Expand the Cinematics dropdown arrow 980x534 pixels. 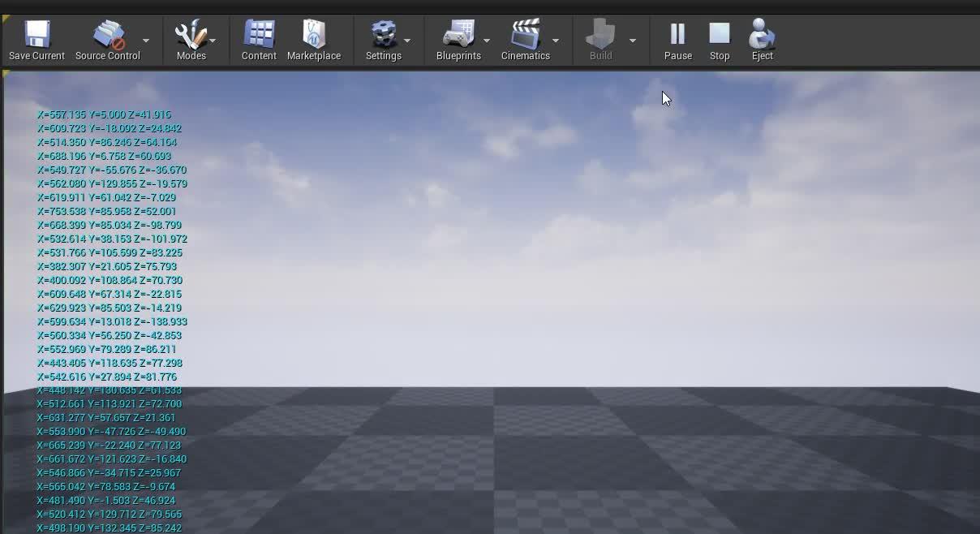(556, 40)
